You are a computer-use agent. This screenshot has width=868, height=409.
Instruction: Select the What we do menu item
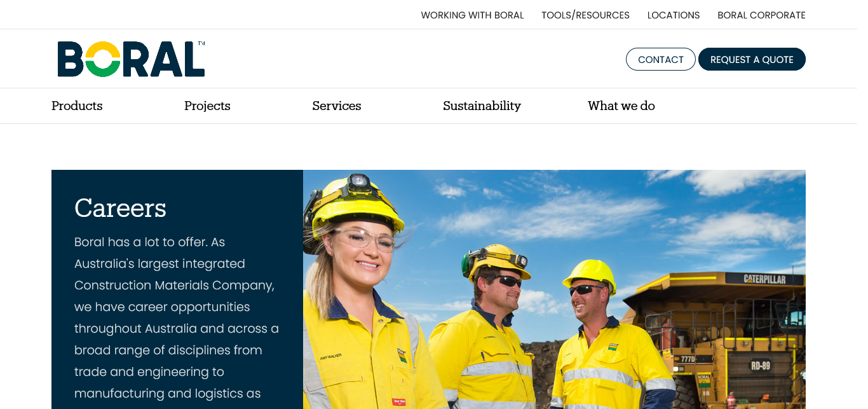click(x=621, y=106)
